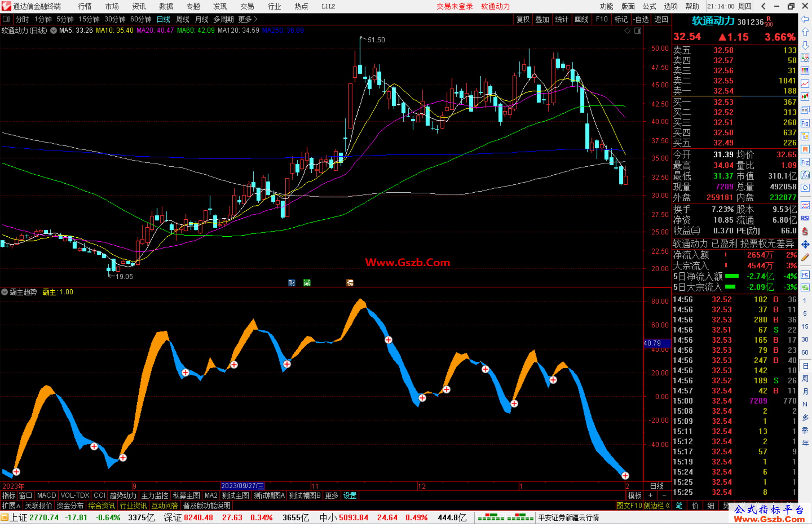Click the 复权 button
Viewport: 812px width, 524px height.
point(523,19)
